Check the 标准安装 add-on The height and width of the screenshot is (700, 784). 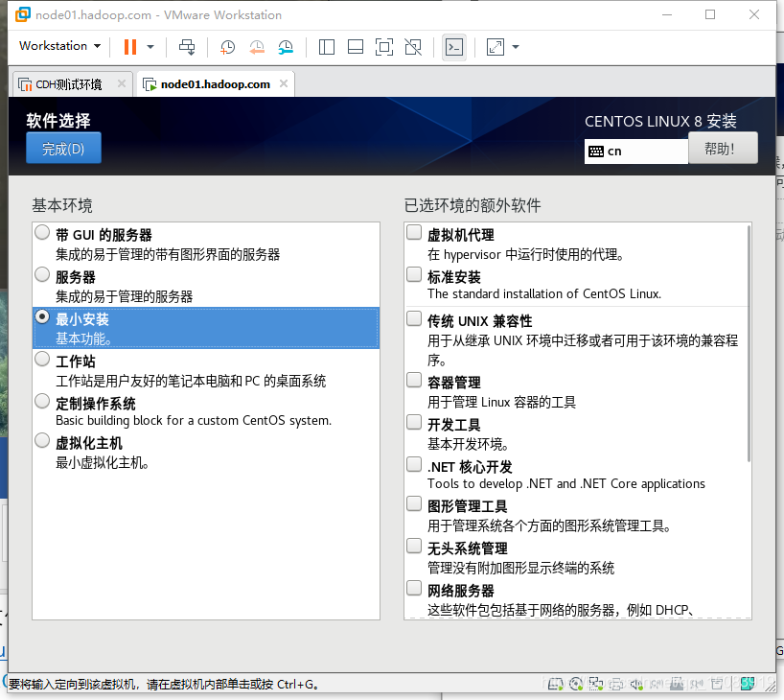click(x=414, y=274)
